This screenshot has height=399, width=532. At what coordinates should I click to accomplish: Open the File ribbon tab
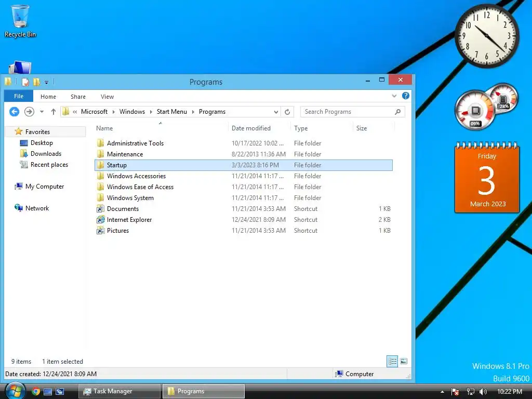click(x=19, y=96)
